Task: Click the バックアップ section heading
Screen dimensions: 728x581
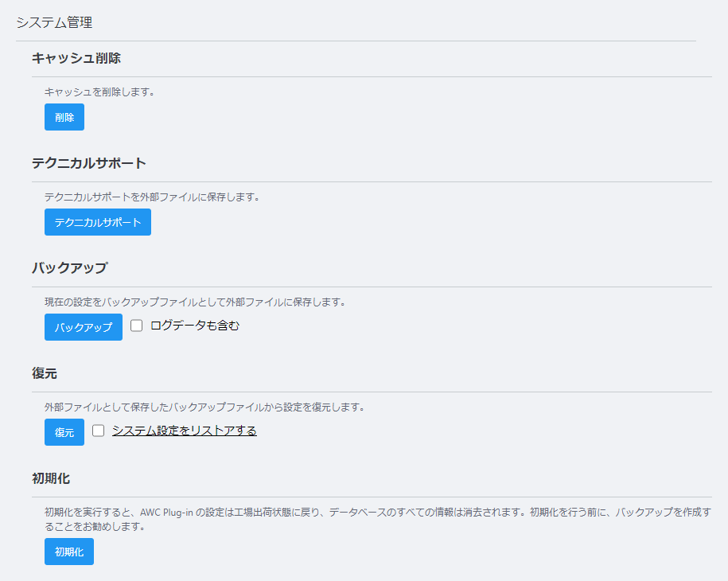Action: point(70,268)
